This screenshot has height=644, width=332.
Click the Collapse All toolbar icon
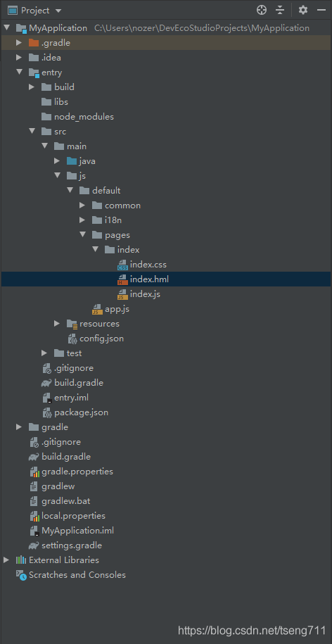pos(280,10)
